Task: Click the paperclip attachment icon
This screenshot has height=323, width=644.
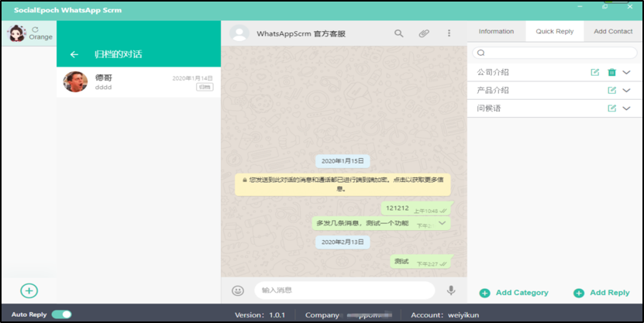Action: (x=424, y=33)
